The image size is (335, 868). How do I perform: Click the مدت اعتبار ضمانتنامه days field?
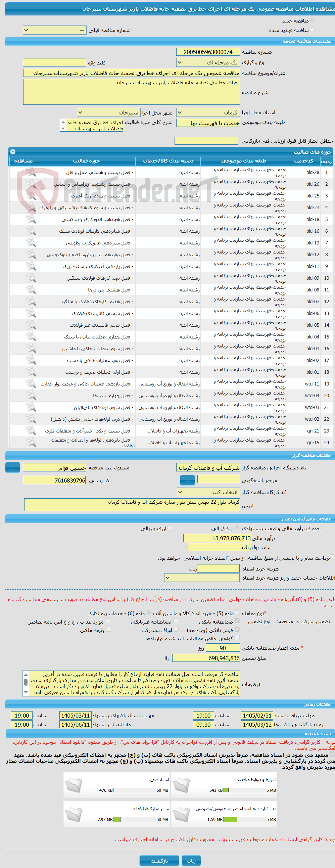pyautogui.click(x=223, y=648)
